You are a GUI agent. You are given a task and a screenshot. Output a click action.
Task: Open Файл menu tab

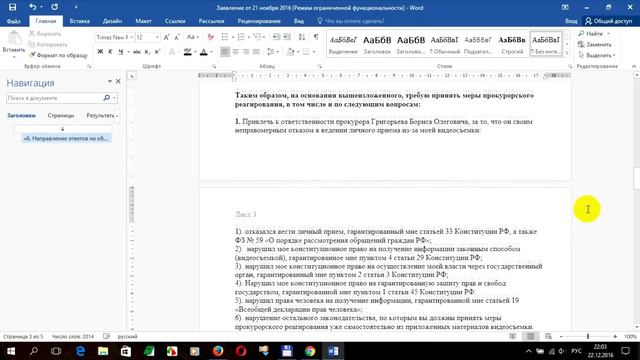(x=13, y=21)
